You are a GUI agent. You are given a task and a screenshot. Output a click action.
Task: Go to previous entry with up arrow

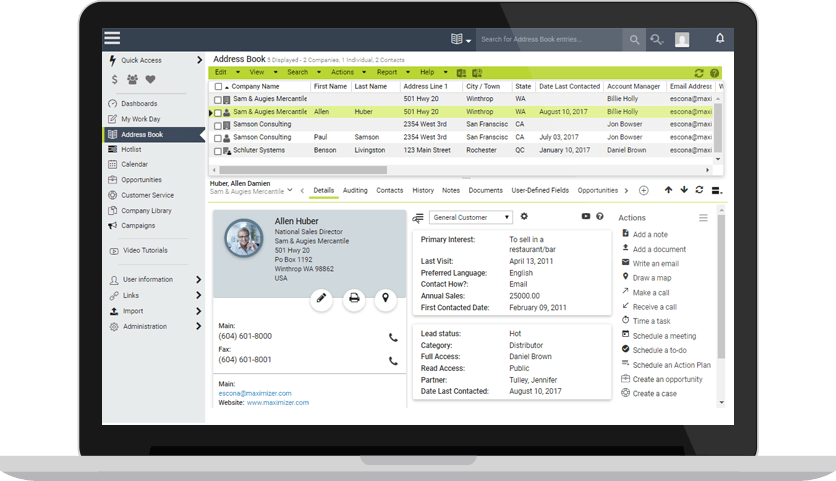(668, 190)
